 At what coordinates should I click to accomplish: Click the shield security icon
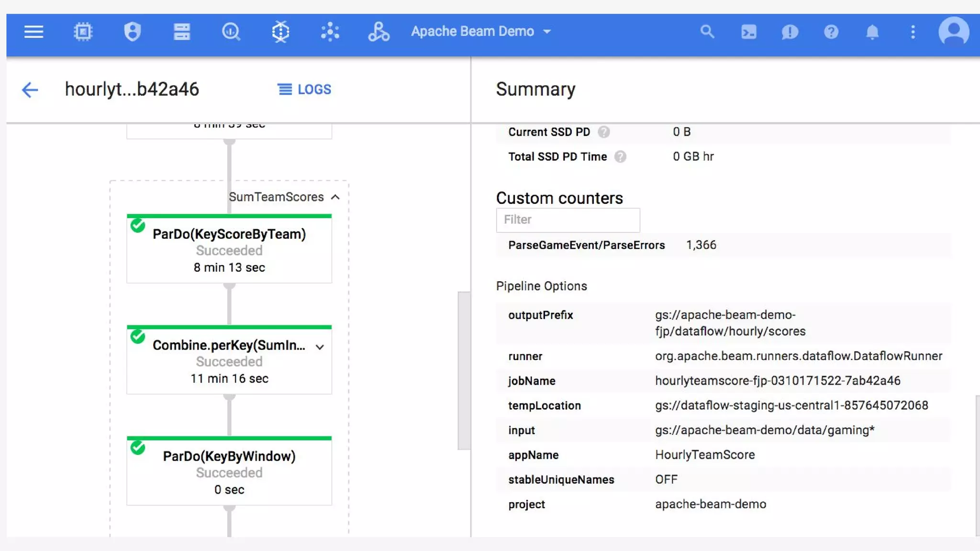coord(132,32)
